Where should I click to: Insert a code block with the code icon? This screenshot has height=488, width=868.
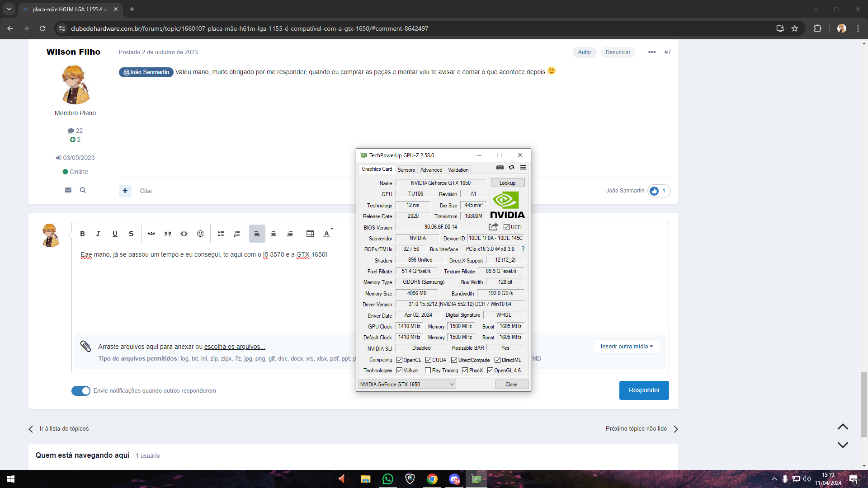(x=184, y=234)
